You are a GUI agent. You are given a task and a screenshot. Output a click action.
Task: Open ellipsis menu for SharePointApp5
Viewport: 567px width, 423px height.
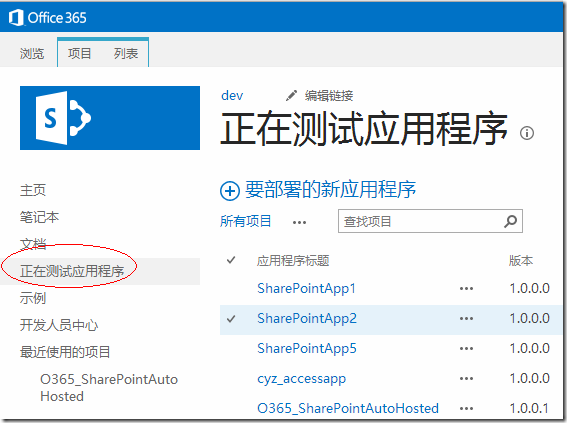pyautogui.click(x=466, y=349)
